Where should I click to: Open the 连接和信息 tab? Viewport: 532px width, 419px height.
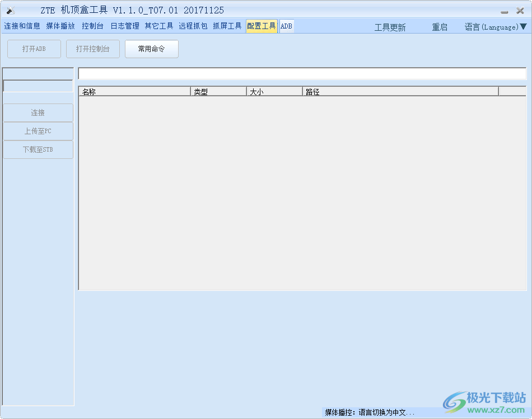click(x=22, y=26)
